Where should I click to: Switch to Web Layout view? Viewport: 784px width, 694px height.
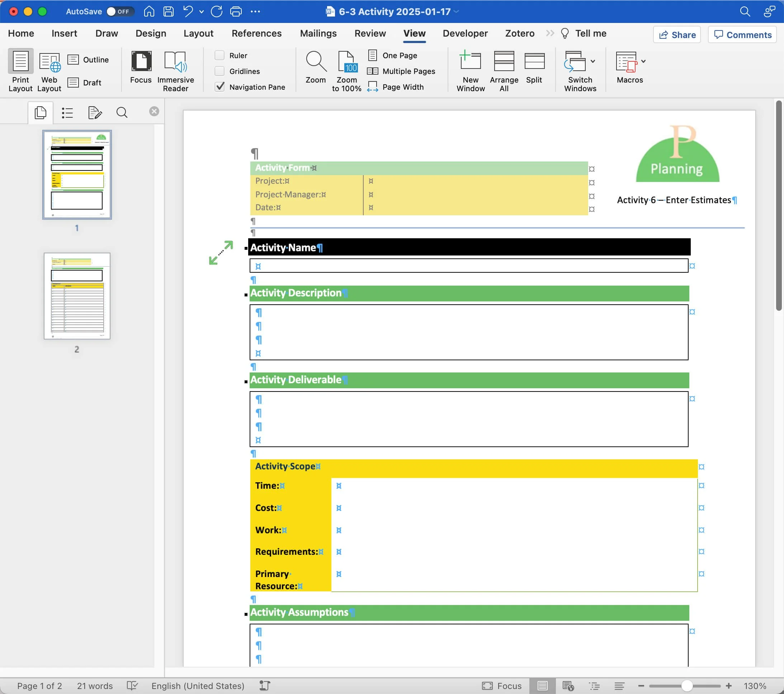coord(49,71)
